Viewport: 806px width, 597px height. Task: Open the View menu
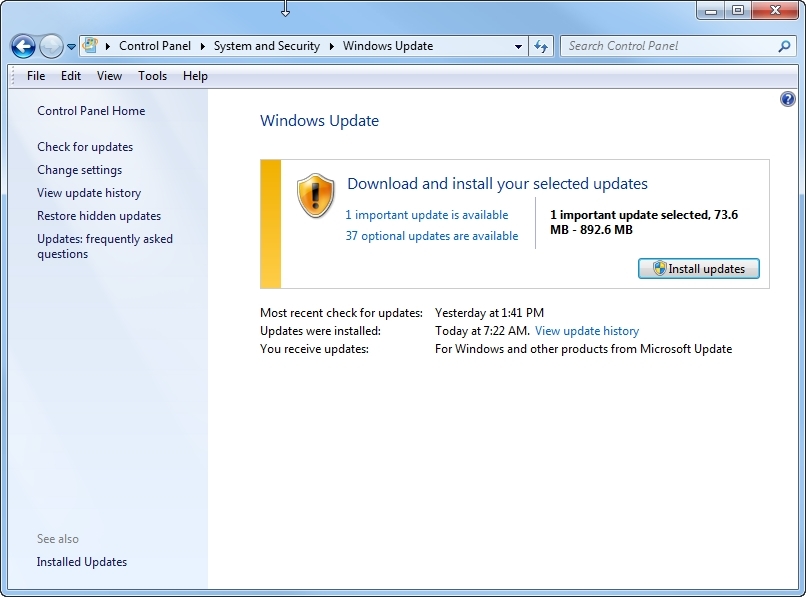point(109,76)
